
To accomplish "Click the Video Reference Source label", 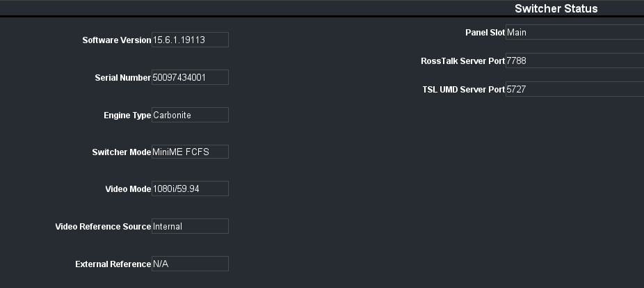I will coord(103,227).
